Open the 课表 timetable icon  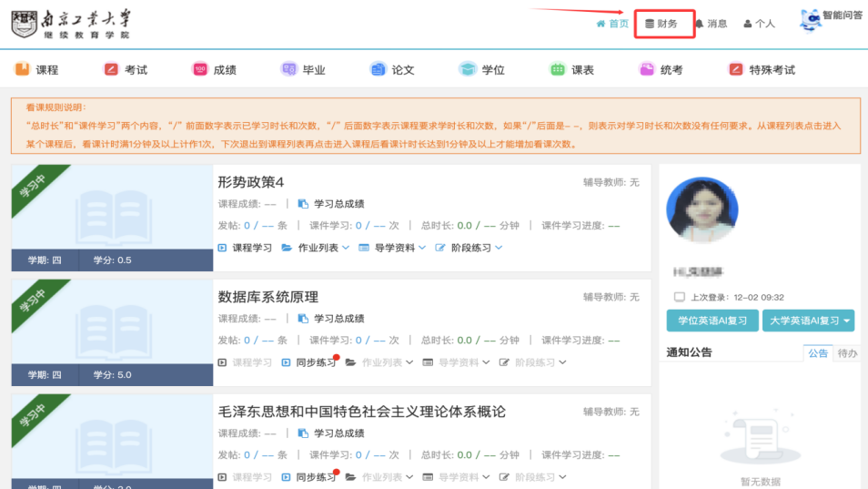(557, 69)
